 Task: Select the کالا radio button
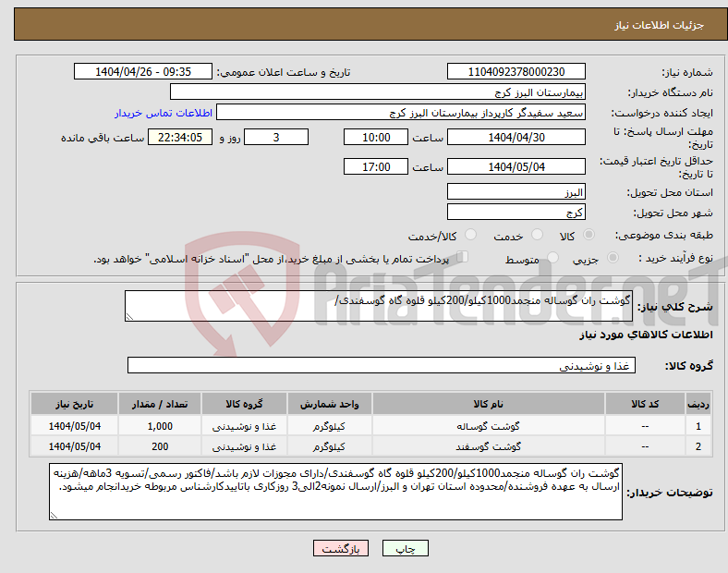point(588,235)
